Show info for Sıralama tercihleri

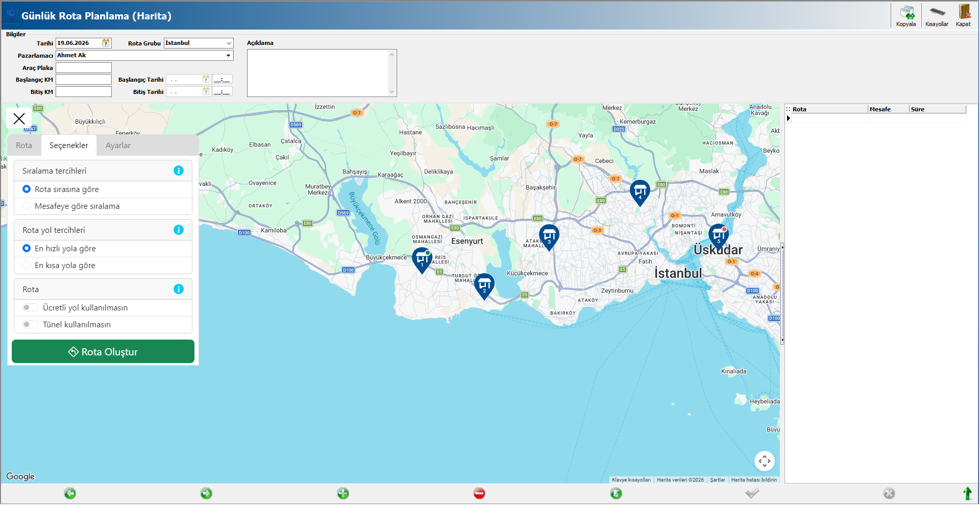pyautogui.click(x=179, y=171)
